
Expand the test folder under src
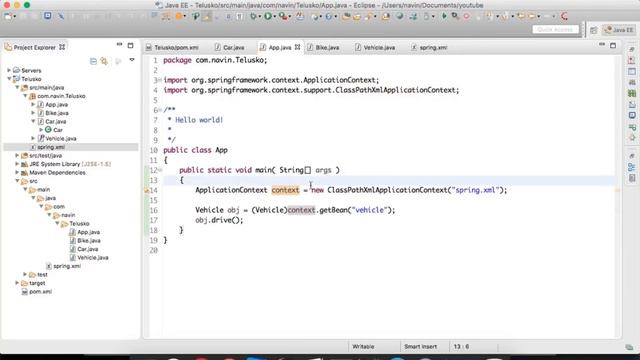[25, 274]
